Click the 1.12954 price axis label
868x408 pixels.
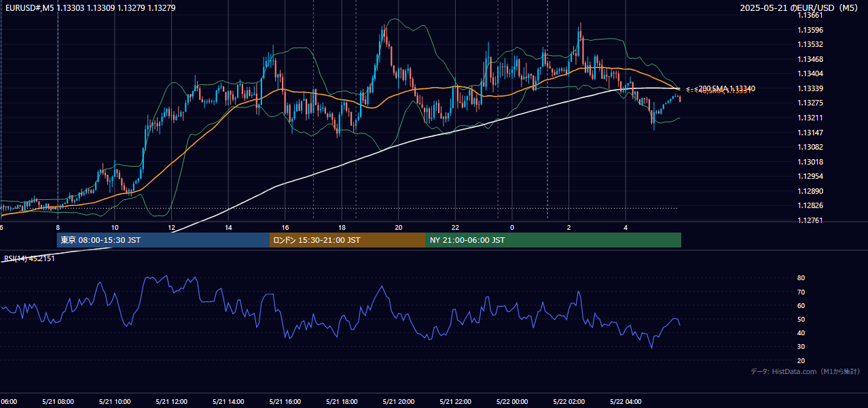[810, 176]
